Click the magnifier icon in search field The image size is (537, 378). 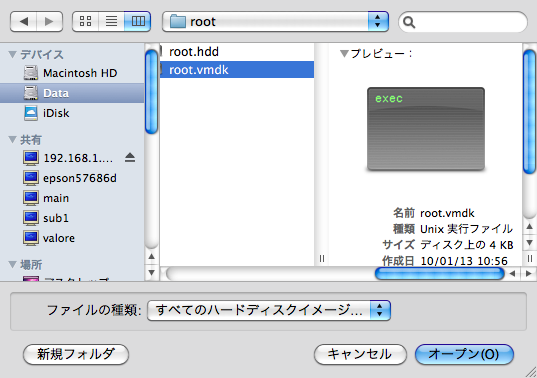[x=409, y=23]
